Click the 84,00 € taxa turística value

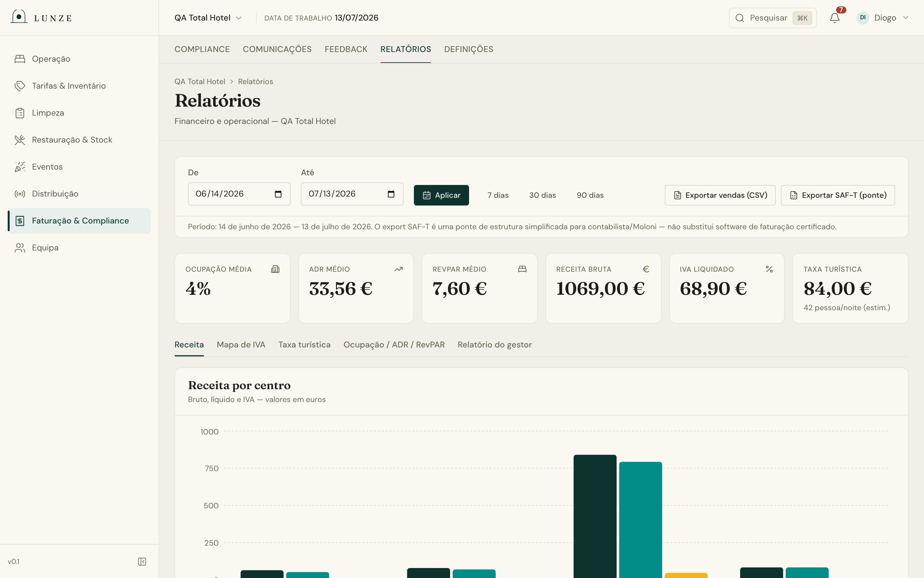pyautogui.click(x=837, y=289)
